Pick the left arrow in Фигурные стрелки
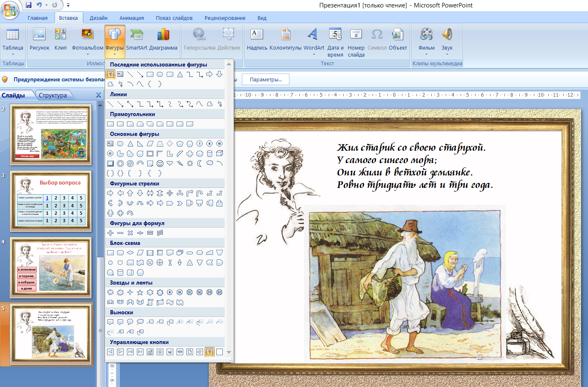Image resolution: width=588 pixels, height=387 pixels. tap(120, 193)
